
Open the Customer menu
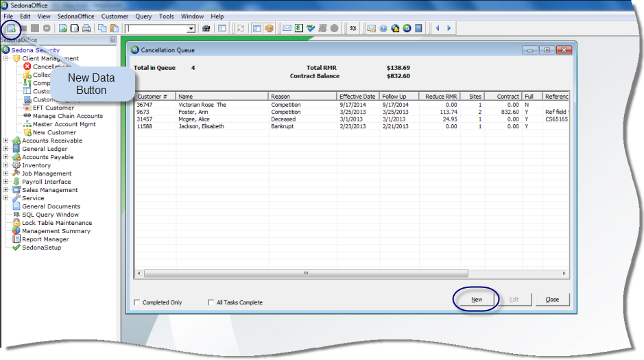115,16
